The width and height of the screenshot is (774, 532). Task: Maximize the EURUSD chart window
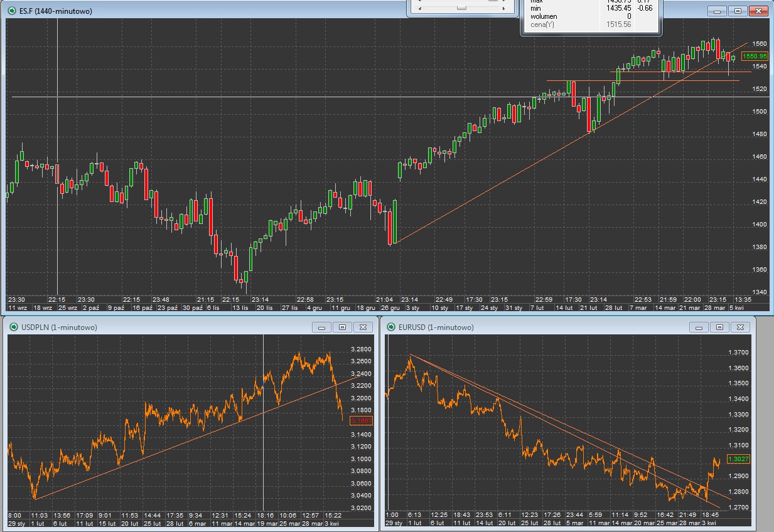point(719,327)
